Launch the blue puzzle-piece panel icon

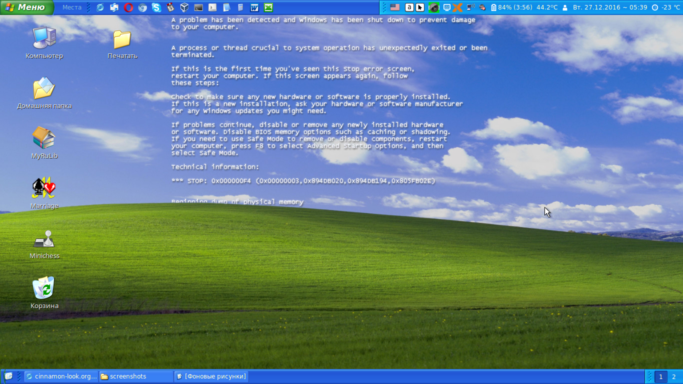pos(114,7)
